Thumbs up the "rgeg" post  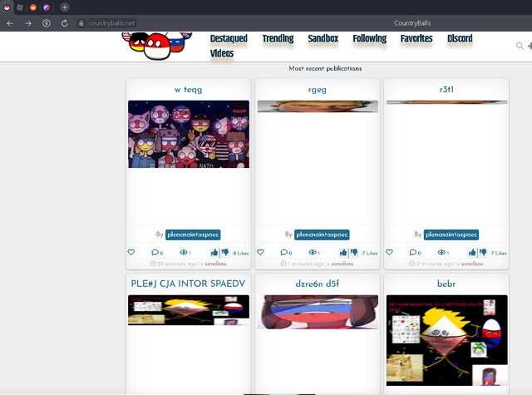pos(343,253)
